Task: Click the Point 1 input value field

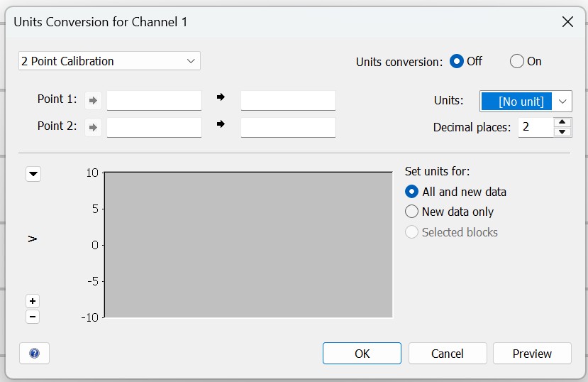Action: tap(154, 100)
